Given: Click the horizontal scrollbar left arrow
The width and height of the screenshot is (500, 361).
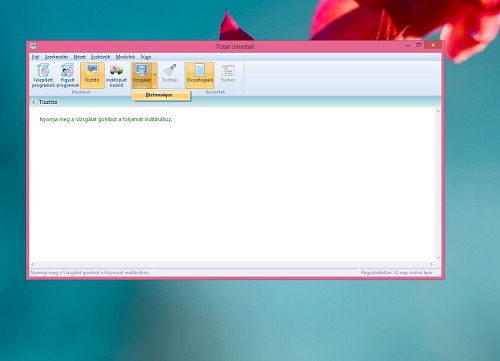Looking at the screenshot, I should coord(32,264).
